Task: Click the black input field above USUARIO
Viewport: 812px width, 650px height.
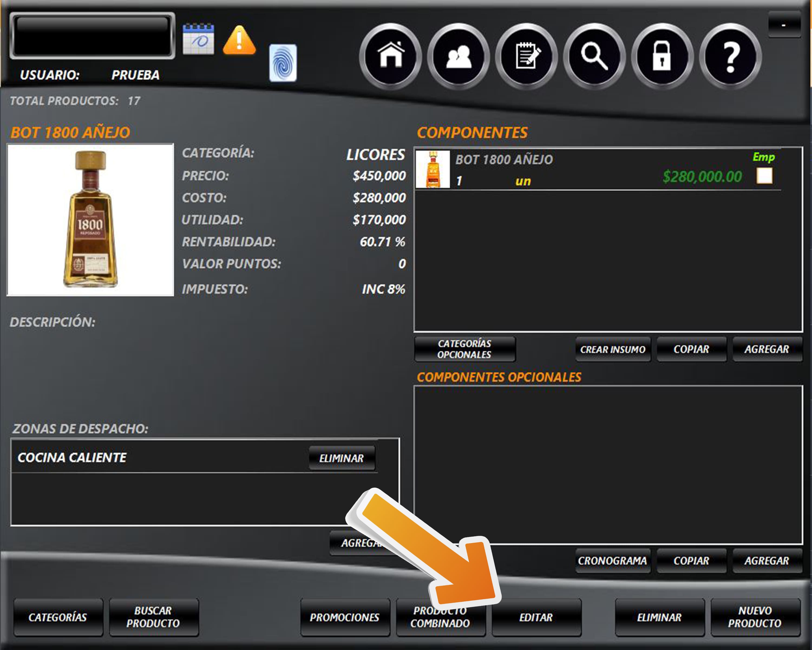Action: pyautogui.click(x=92, y=36)
